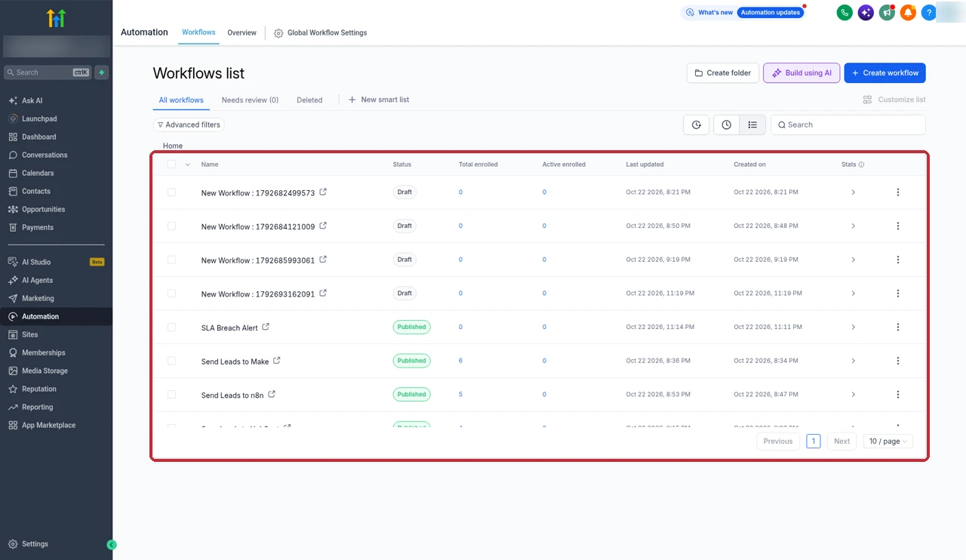Show stats for New Workflow : 1792685993061
Screen dimensions: 966x560
854,260
